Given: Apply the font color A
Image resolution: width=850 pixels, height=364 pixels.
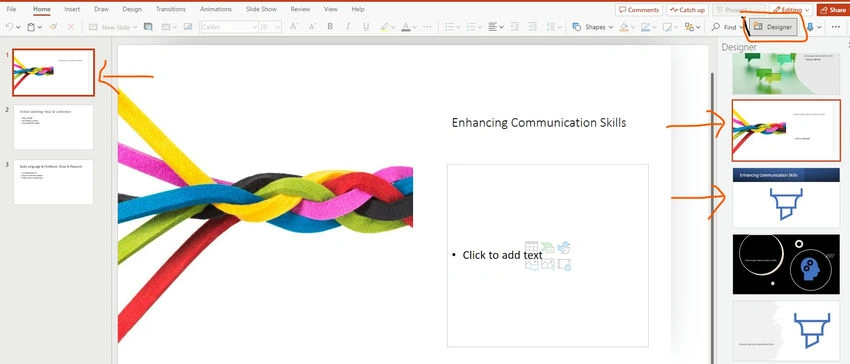Looking at the screenshot, I should (x=406, y=27).
